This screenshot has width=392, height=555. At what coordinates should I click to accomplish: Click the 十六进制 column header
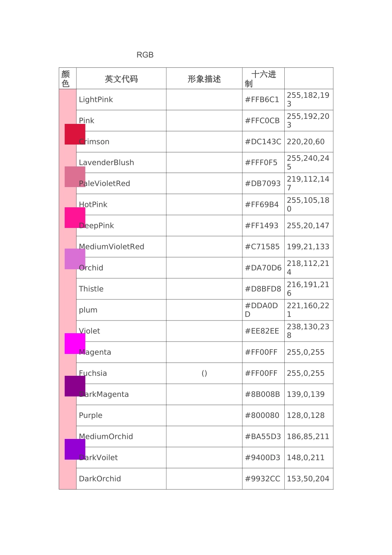coord(263,78)
